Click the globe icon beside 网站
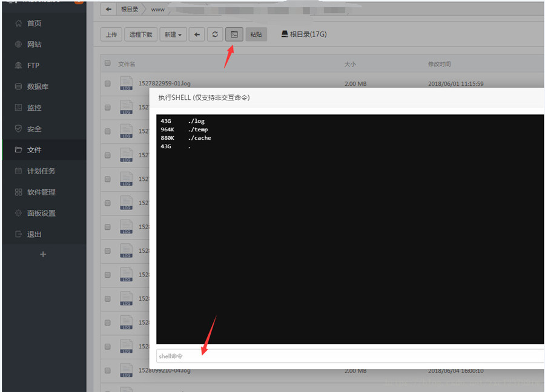 (18, 44)
